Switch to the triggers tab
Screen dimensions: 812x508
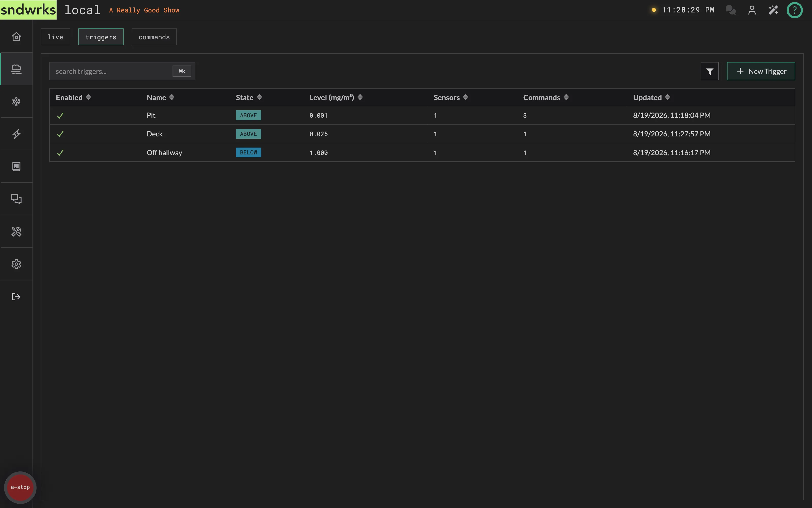[x=101, y=37]
